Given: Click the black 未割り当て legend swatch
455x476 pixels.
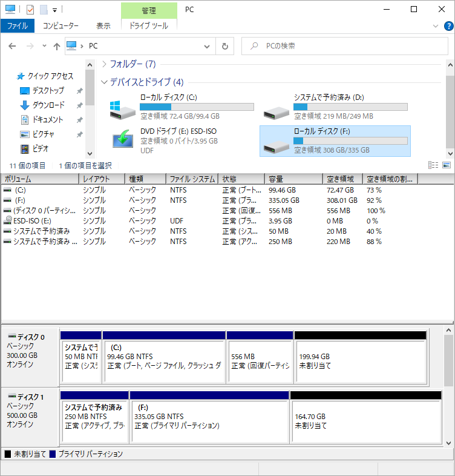Looking at the screenshot, I should (x=8, y=454).
